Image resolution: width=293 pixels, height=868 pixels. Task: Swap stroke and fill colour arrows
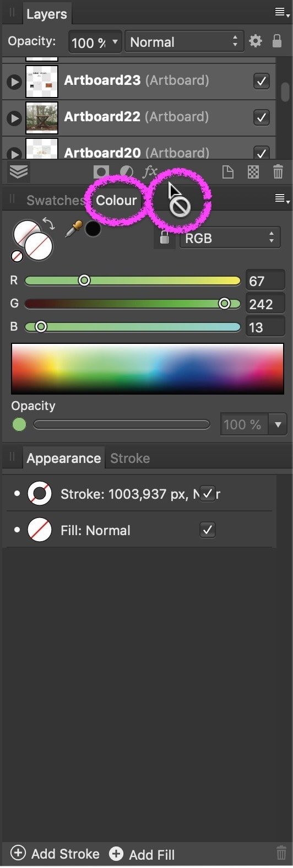tap(49, 223)
